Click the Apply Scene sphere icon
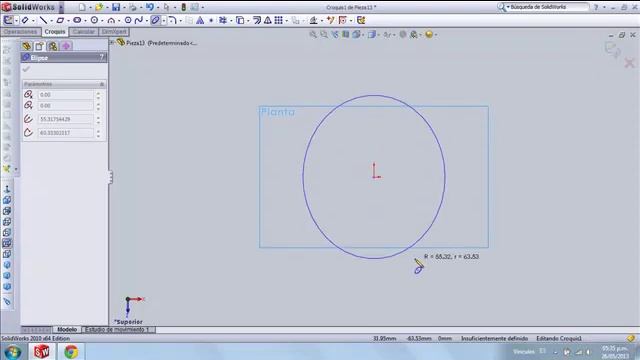Image resolution: width=640 pixels, height=360 pixels. 429,35
